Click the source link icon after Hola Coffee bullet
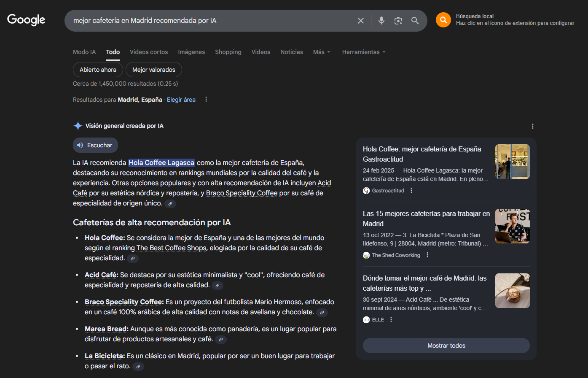Image resolution: width=588 pixels, height=378 pixels. (x=133, y=259)
